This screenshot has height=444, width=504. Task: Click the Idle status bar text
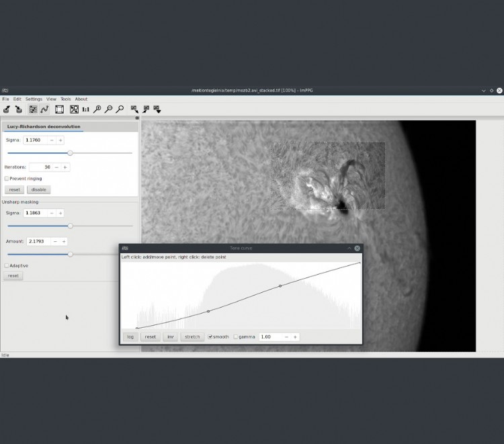(5, 355)
